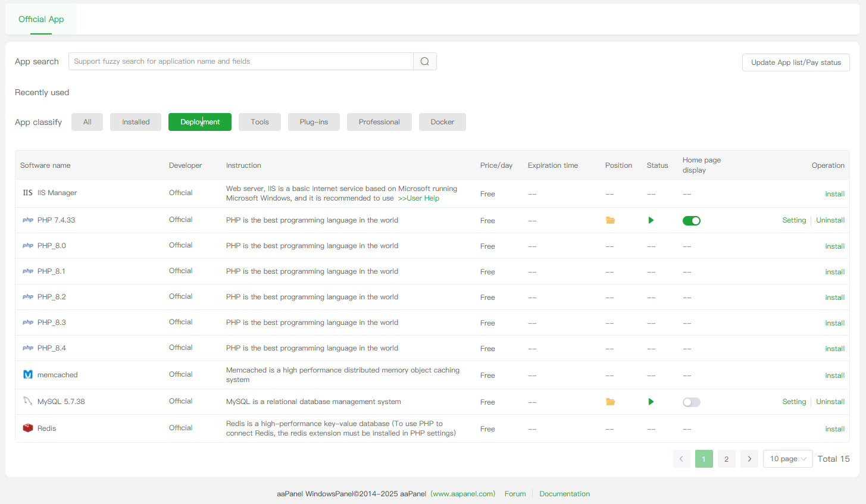Click the Redis red cube icon
Screen dimensions: 866x504
tap(28, 428)
